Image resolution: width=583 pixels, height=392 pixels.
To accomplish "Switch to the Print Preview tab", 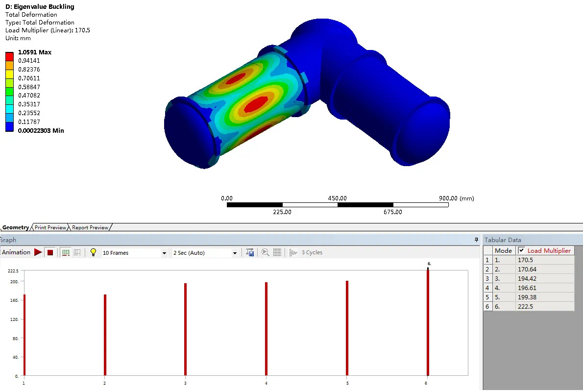I will (50, 227).
